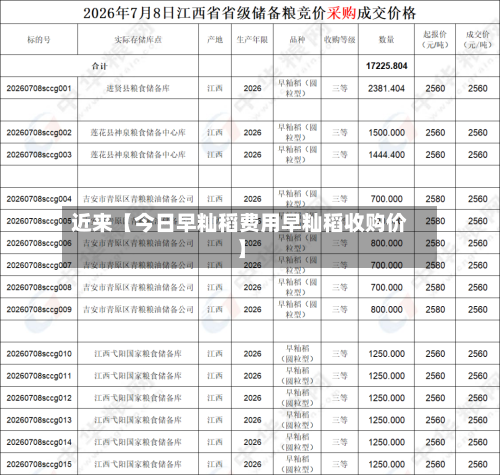
Task: Click quantity 1250.000 in row sccg010
Action: [387, 354]
